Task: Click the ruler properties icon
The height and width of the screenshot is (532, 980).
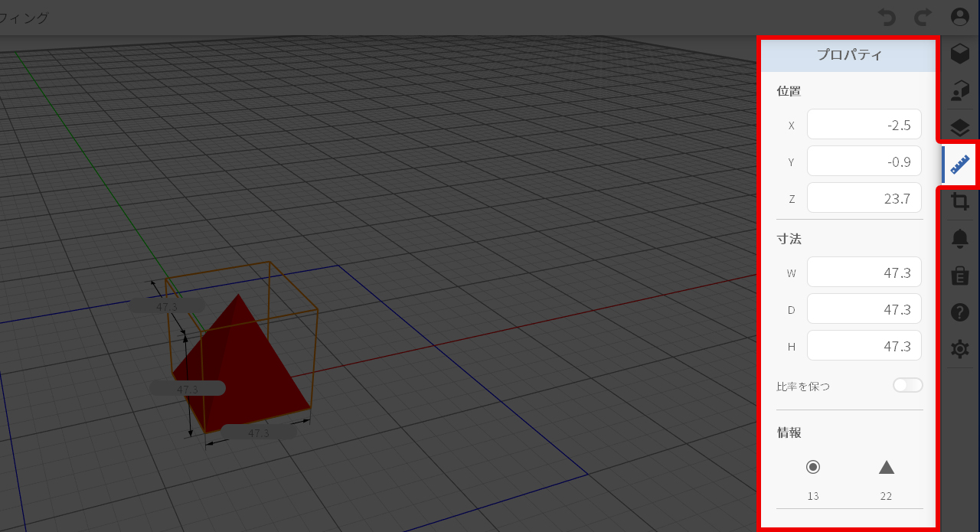Action: click(x=960, y=165)
